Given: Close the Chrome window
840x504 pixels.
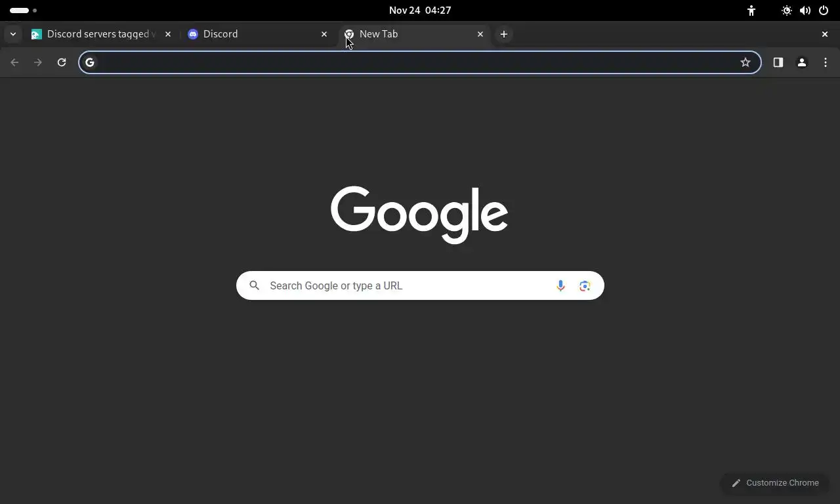Looking at the screenshot, I should 825,34.
